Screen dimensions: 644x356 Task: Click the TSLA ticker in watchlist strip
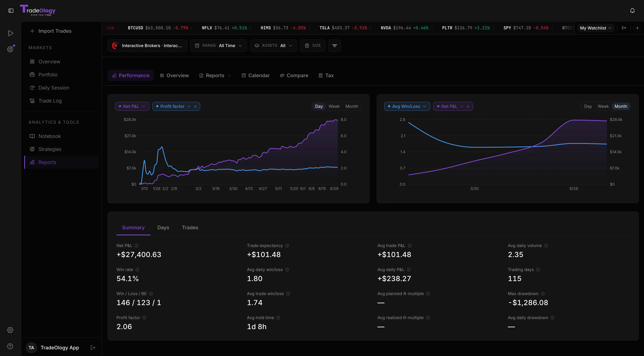[x=343, y=28]
